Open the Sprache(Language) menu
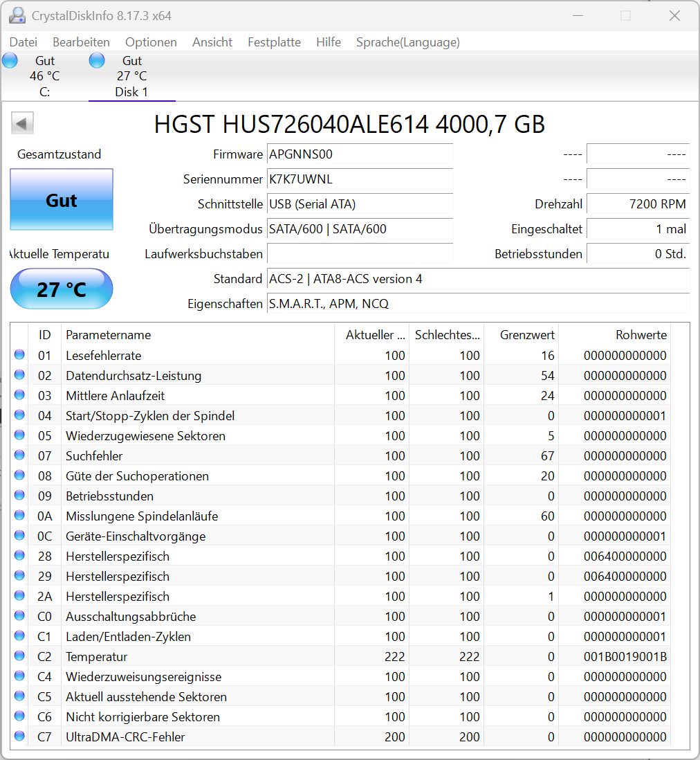This screenshot has width=700, height=760. 407,42
